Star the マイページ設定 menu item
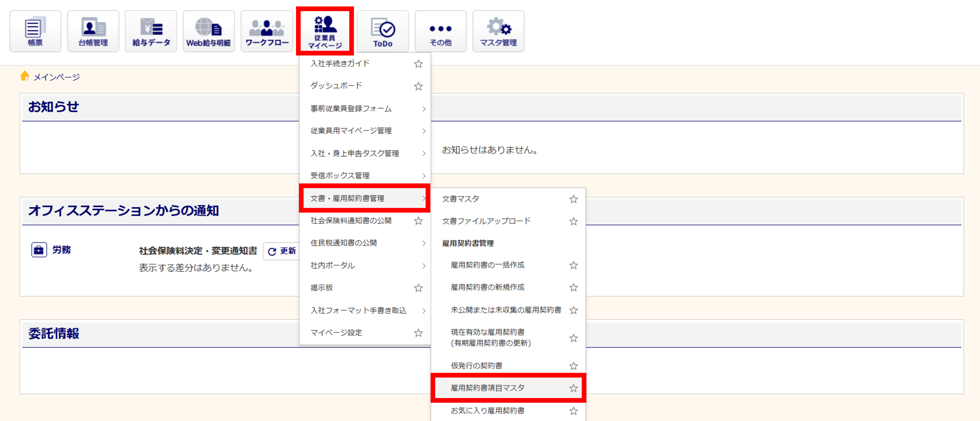The height and width of the screenshot is (421, 980). pyautogui.click(x=418, y=333)
